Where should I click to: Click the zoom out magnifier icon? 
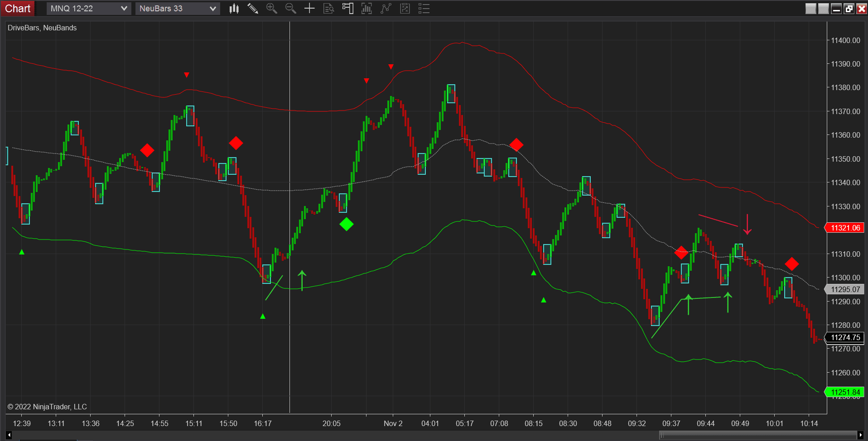[x=290, y=8]
